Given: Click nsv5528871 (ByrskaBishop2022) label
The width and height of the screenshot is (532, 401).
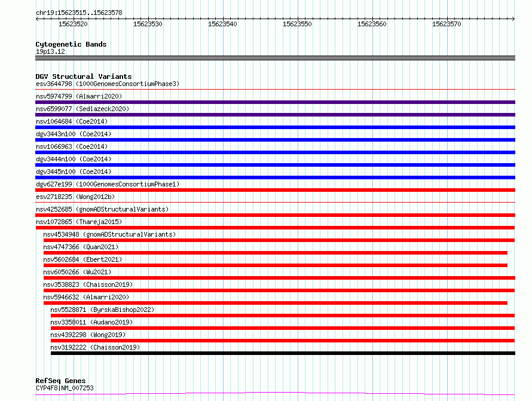Looking at the screenshot, I should point(102,310).
